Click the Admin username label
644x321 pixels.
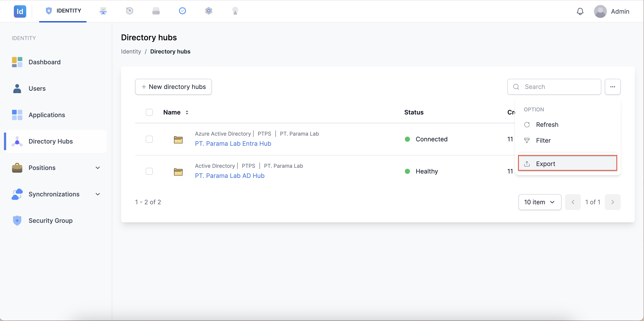[x=620, y=11]
